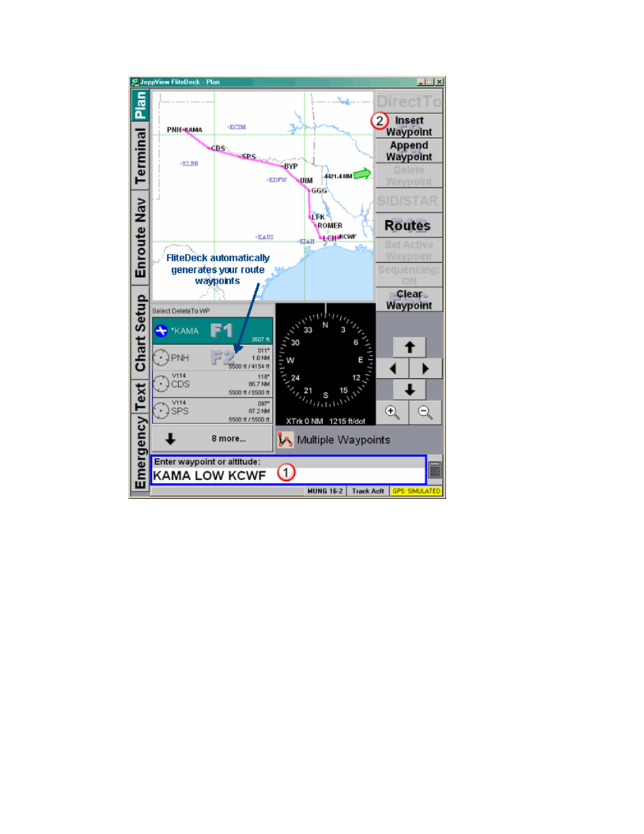Viewport: 644px width, 834px height.
Task: Click the Append Waypoint button
Action: click(x=409, y=151)
